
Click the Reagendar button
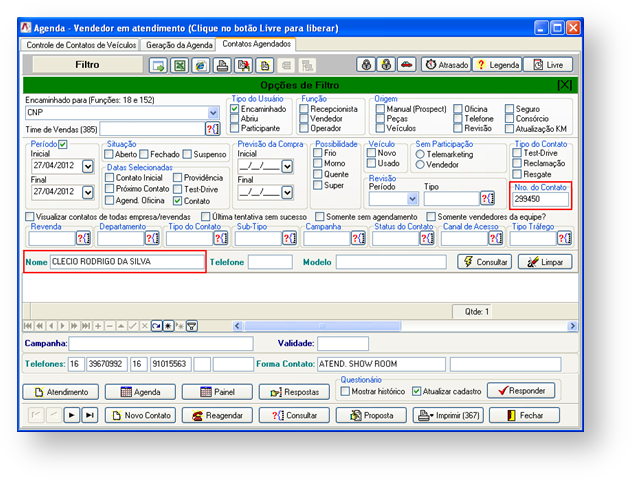point(217,415)
